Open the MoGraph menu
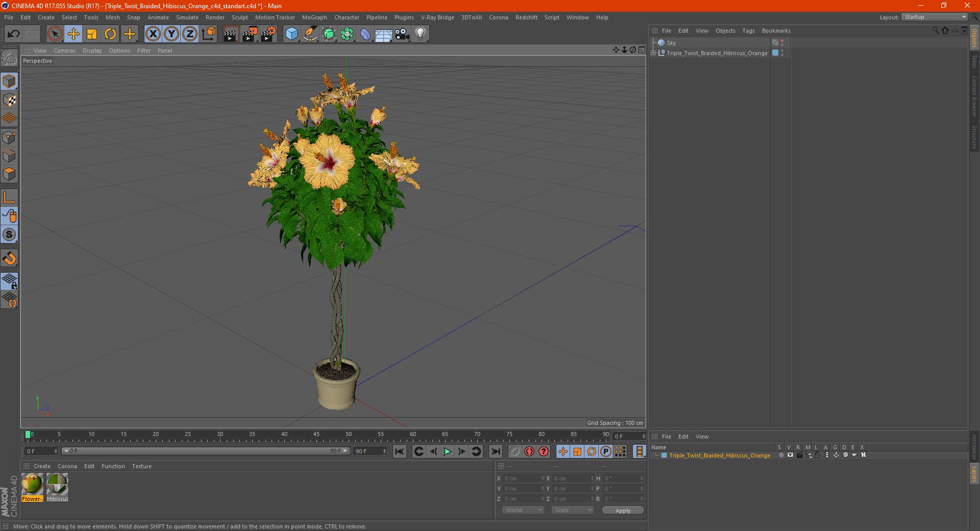 point(314,17)
